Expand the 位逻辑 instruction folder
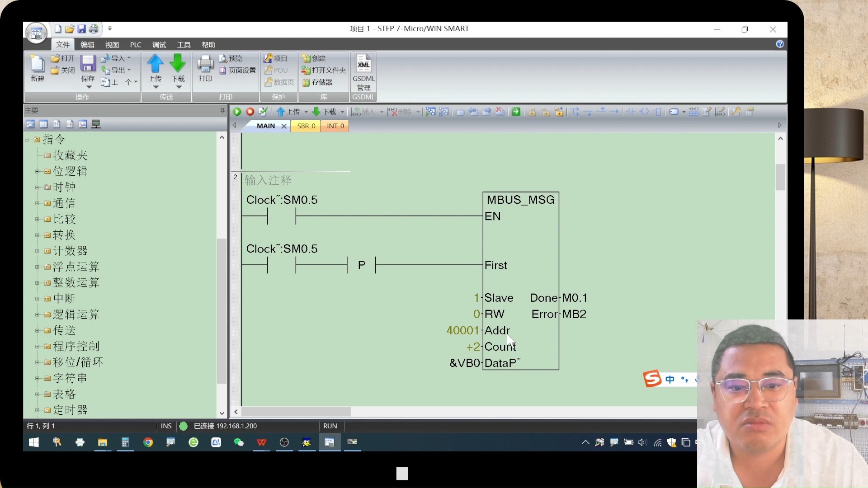868x488 pixels. (x=38, y=171)
